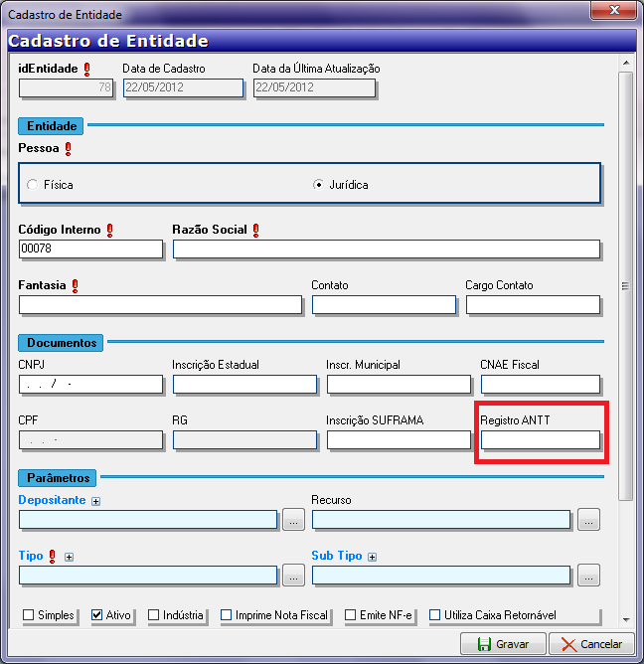Click the Depositante blue label link

pos(52,500)
